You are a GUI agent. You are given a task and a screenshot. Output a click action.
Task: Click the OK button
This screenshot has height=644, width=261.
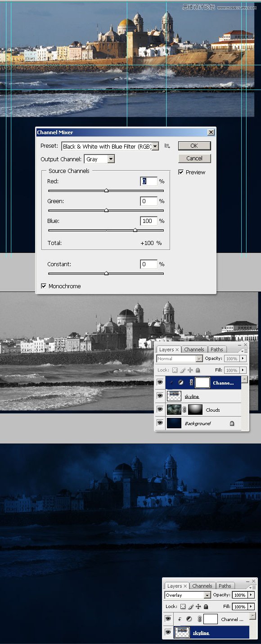point(194,145)
